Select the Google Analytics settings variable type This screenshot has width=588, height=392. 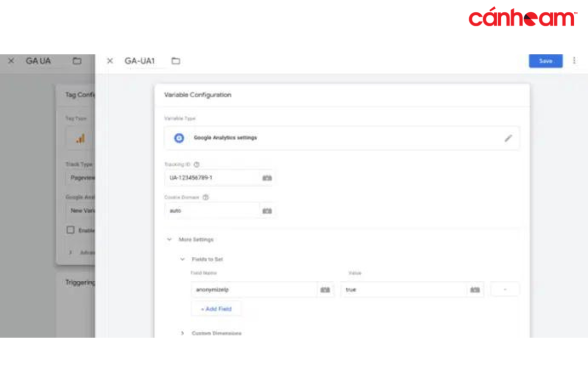[x=342, y=138]
